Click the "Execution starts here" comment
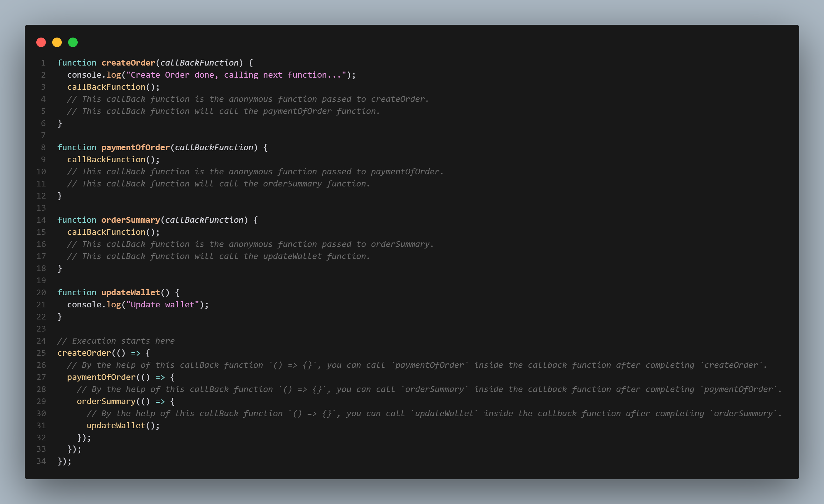 116,341
